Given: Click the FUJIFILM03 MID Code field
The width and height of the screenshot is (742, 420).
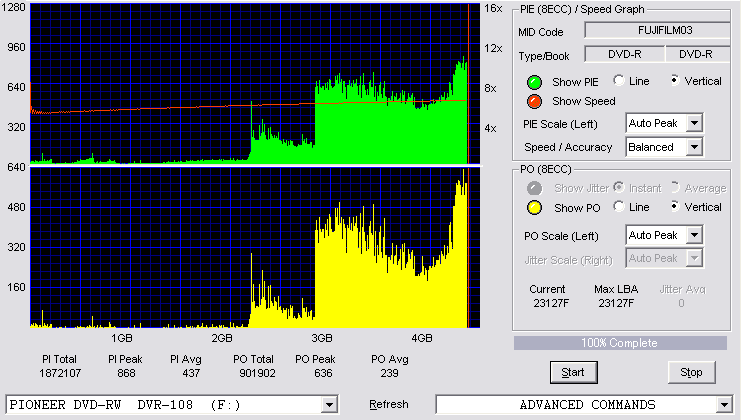Looking at the screenshot, I should [x=658, y=30].
